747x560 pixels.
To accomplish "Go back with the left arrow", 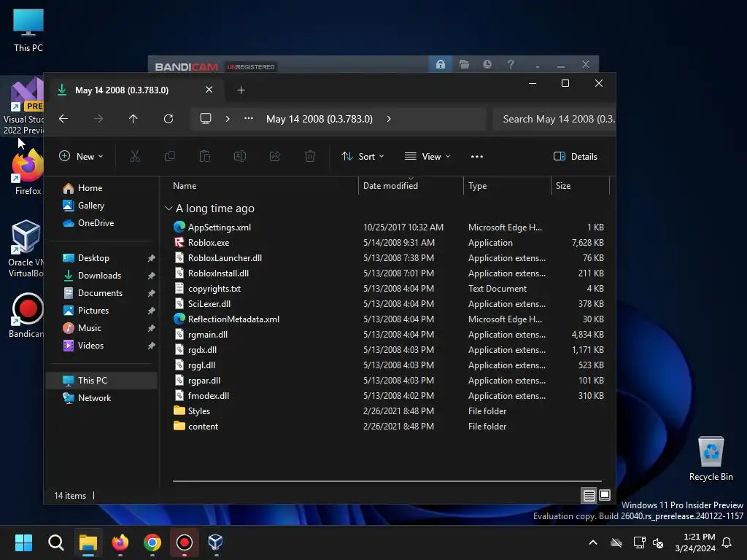I will [x=63, y=119].
